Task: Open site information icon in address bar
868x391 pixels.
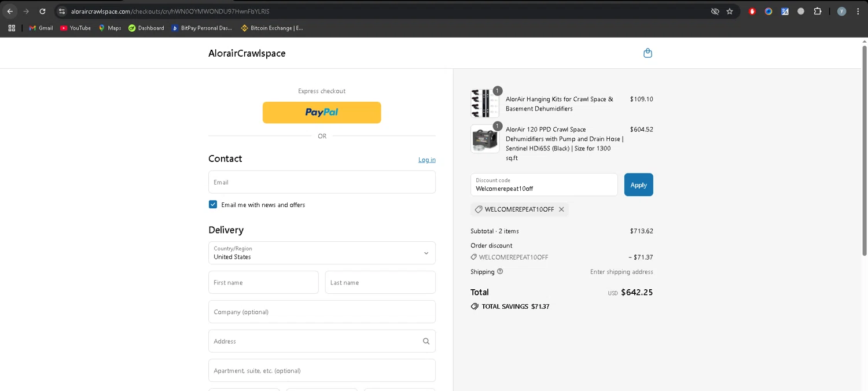Action: pyautogui.click(x=62, y=11)
